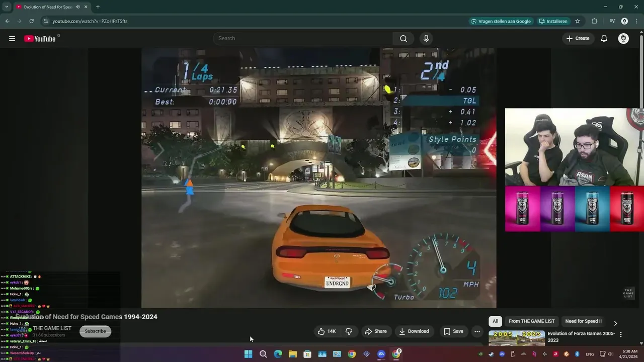This screenshot has height=362, width=644.
Task: Start voice search with the microphone icon
Action: 426,39
